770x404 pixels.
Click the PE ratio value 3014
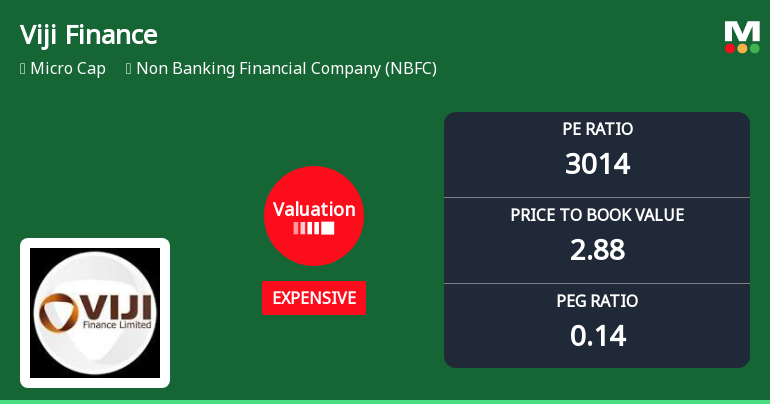(597, 164)
